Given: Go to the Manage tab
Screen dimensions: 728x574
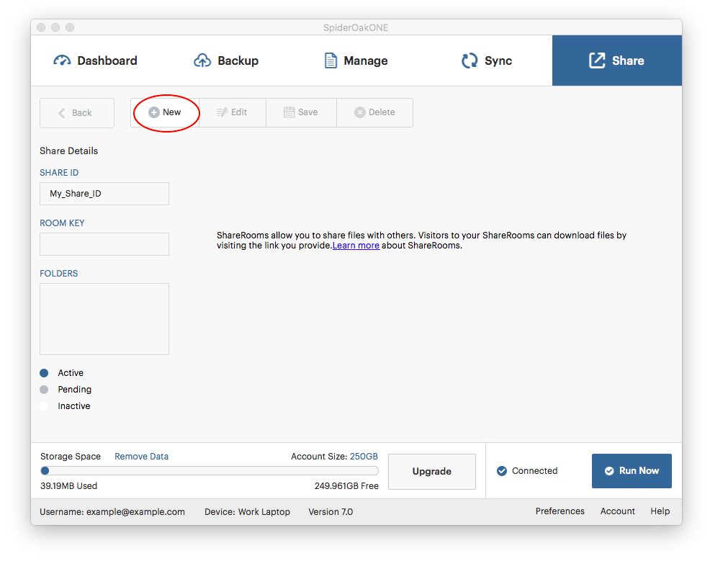Looking at the screenshot, I should (356, 60).
